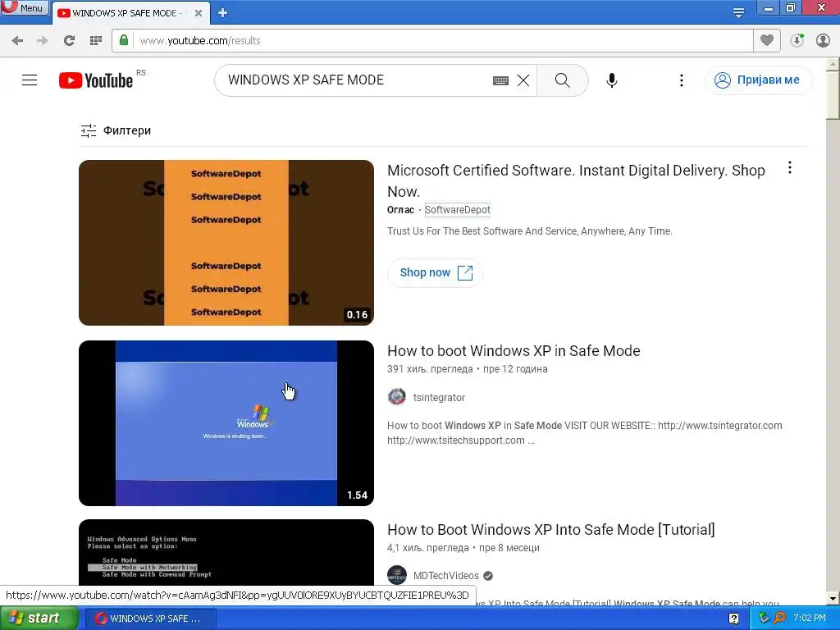
Task: Click the Shop now button
Action: point(436,272)
